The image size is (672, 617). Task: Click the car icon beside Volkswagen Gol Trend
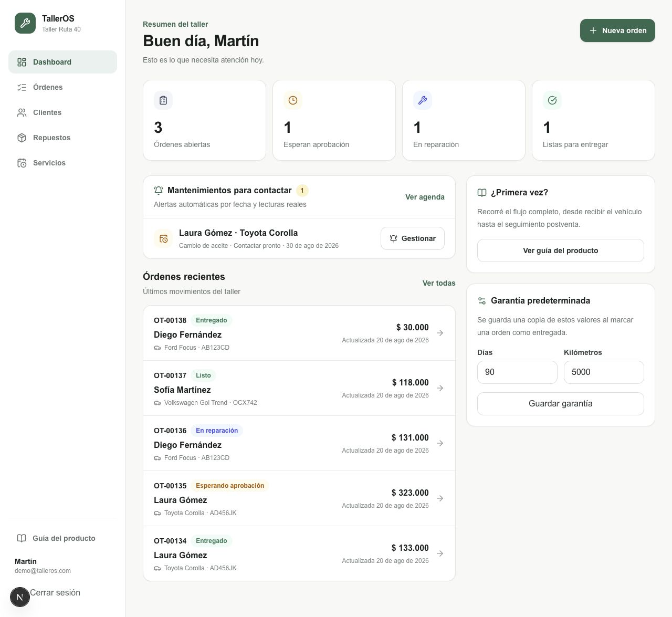pyautogui.click(x=157, y=403)
